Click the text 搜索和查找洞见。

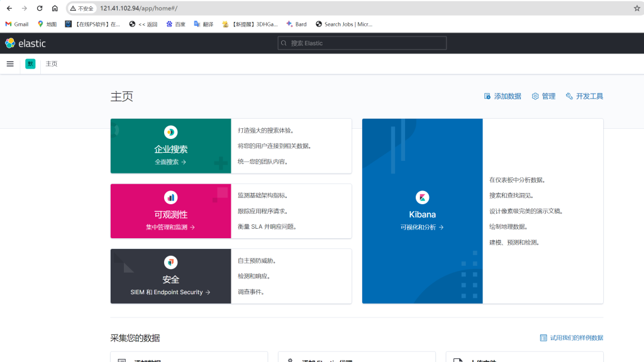(512, 195)
